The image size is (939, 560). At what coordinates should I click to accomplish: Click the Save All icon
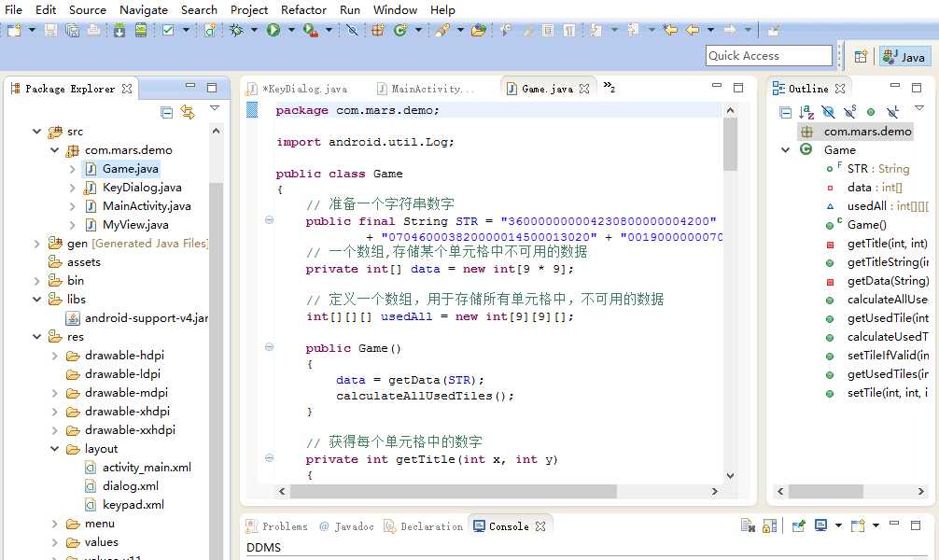click(x=72, y=29)
